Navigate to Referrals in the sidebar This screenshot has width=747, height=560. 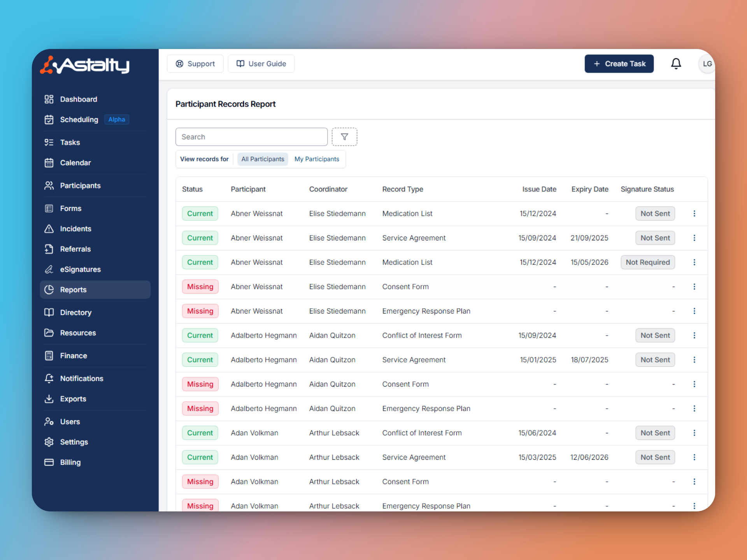[x=75, y=249]
